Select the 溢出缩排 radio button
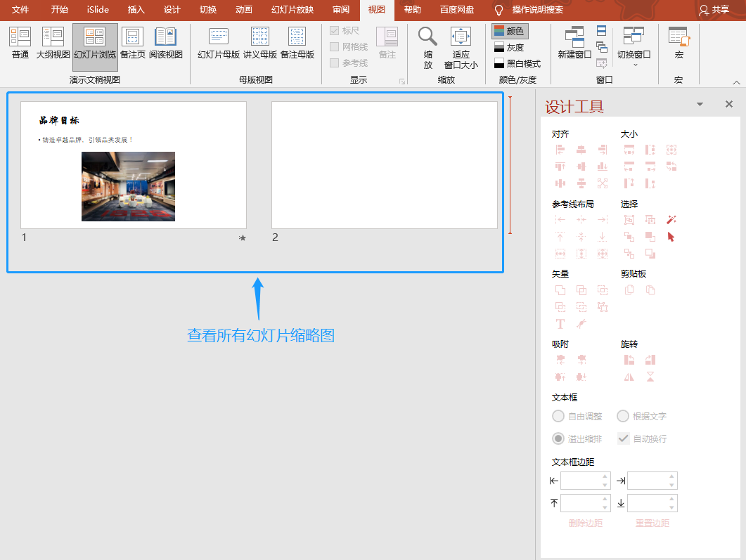The height and width of the screenshot is (560, 746). coord(558,438)
